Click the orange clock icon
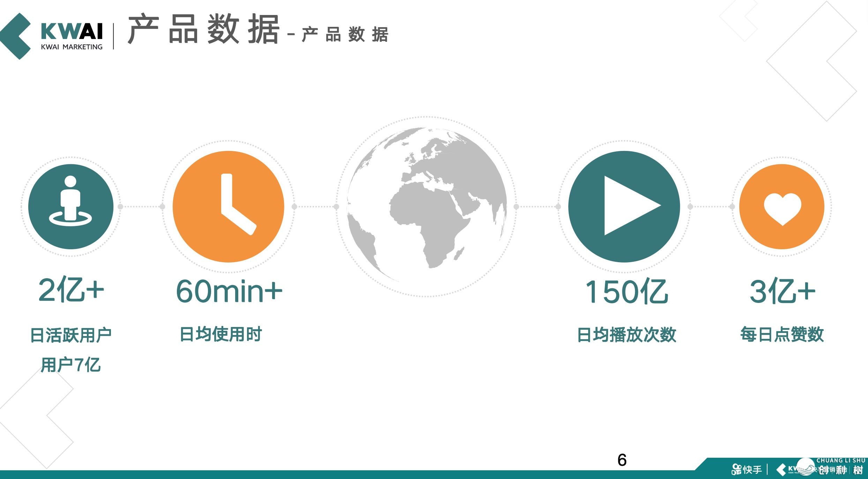The height and width of the screenshot is (479, 868). pyautogui.click(x=229, y=206)
